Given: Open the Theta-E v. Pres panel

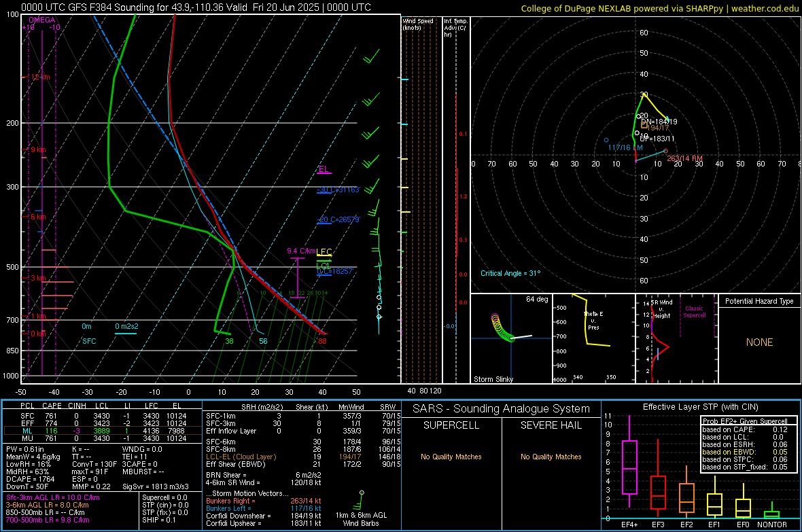Looking at the screenshot, I should [593, 338].
